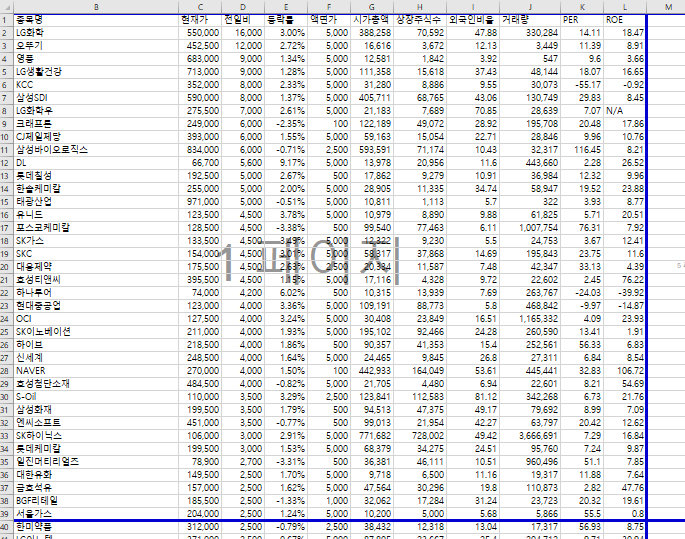
Task: Click the 9.17% change cell
Action: click(286, 163)
